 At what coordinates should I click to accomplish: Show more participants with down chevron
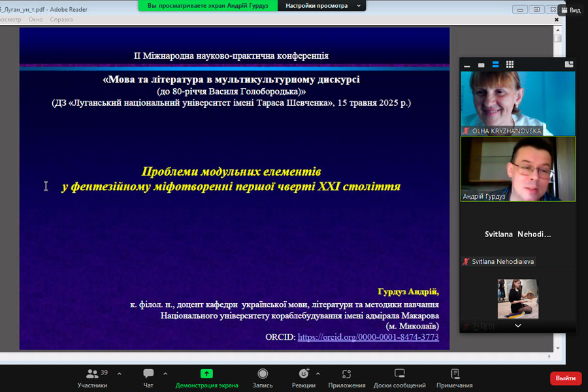pos(518,325)
